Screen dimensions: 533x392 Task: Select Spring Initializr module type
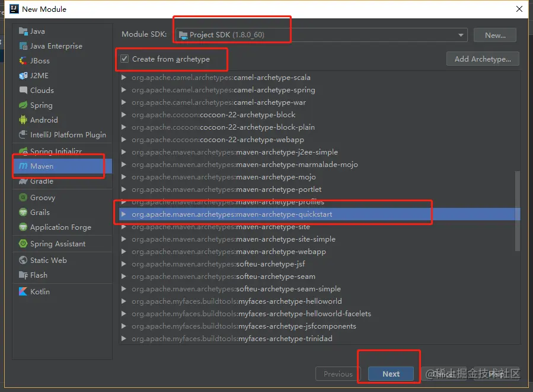coord(62,151)
